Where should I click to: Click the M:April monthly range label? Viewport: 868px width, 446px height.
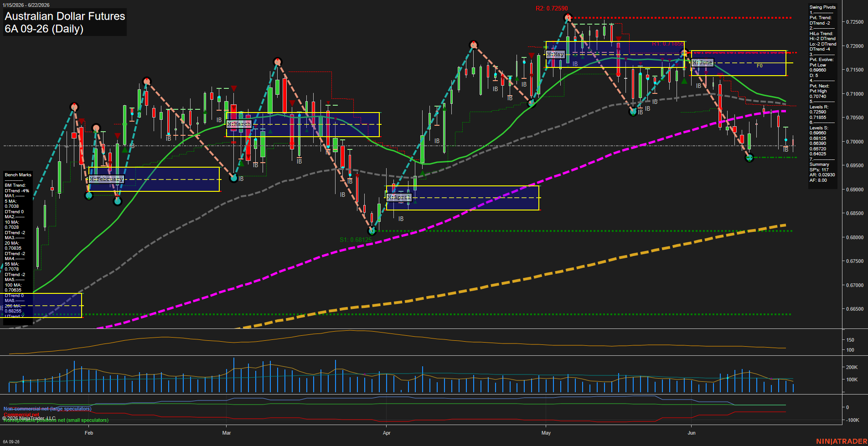399,197
